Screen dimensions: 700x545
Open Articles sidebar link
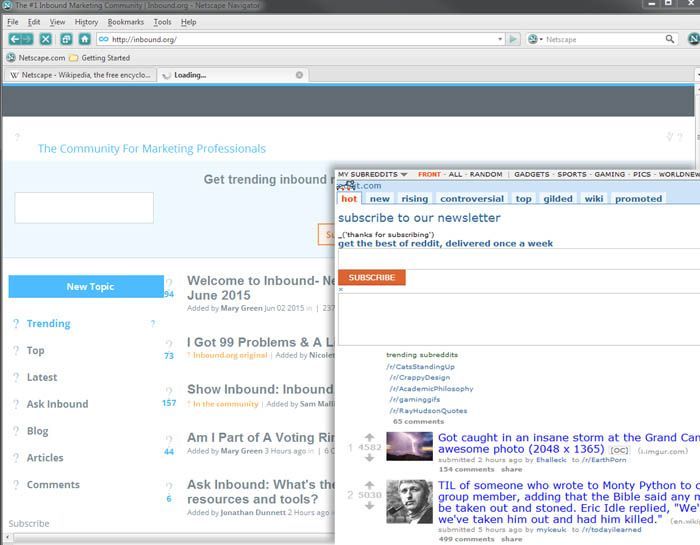pyautogui.click(x=45, y=458)
